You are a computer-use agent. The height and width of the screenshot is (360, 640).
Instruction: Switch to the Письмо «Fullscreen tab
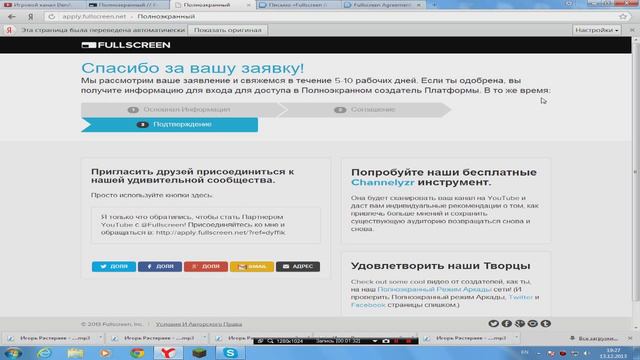pyautogui.click(x=299, y=5)
